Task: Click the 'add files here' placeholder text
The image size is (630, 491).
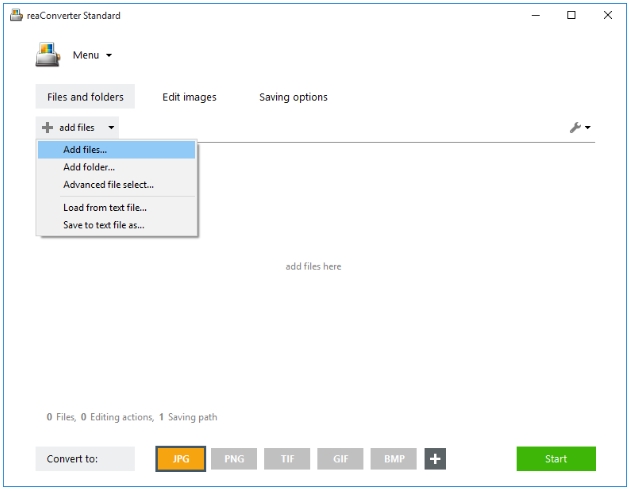Action: pos(313,266)
